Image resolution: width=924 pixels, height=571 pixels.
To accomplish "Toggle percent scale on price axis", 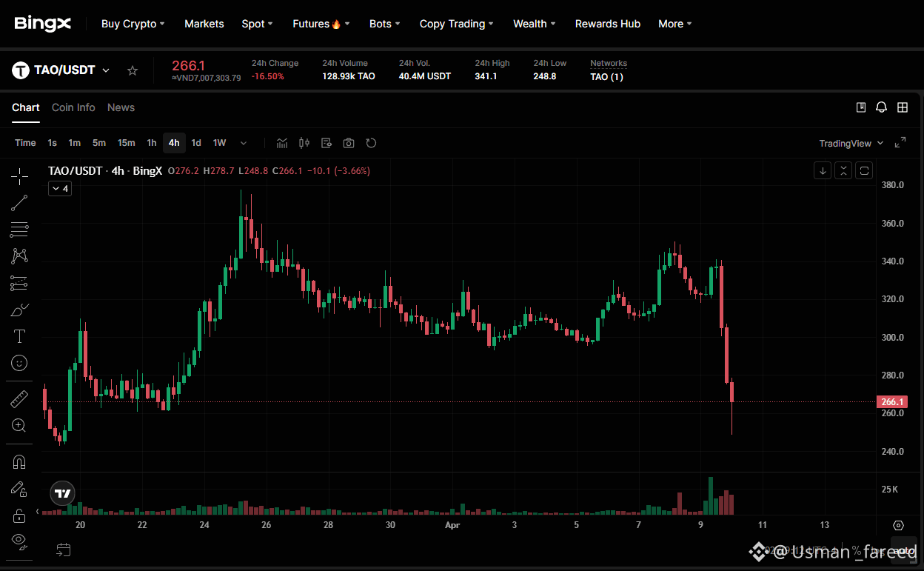I will coord(856,550).
